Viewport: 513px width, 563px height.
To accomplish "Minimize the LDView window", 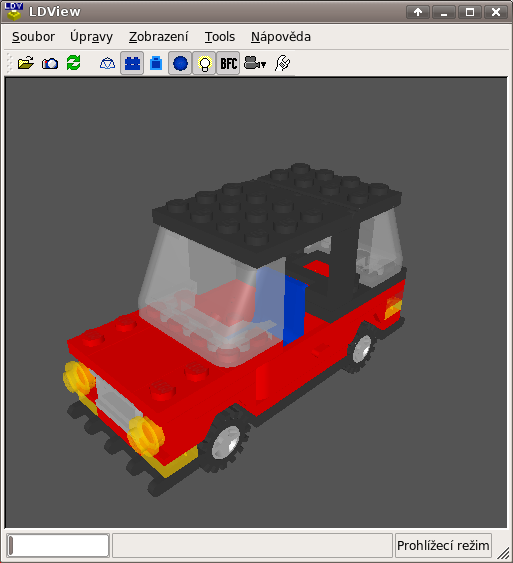I will (444, 12).
